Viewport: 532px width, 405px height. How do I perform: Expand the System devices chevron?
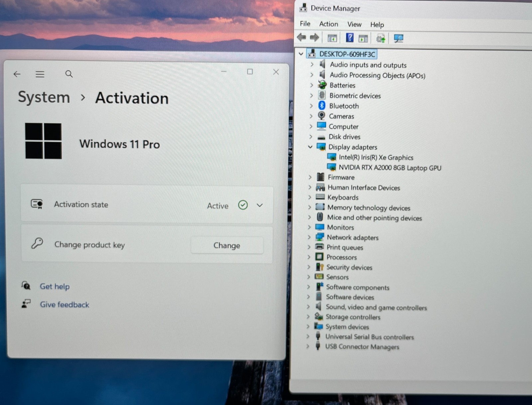[308, 326]
